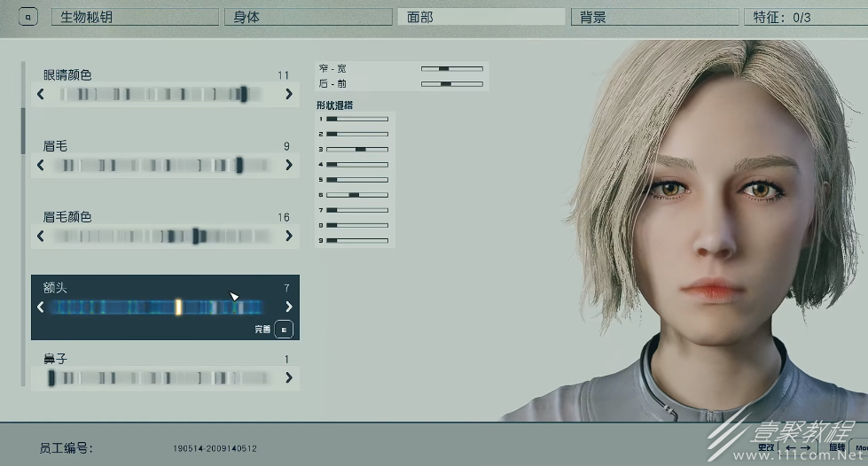Click shape blend slider number 3

(x=357, y=149)
